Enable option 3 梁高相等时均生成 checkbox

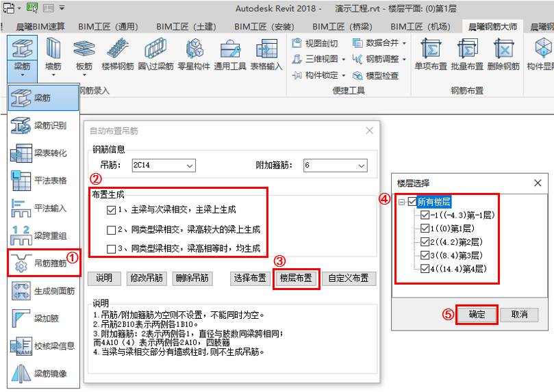pos(111,249)
